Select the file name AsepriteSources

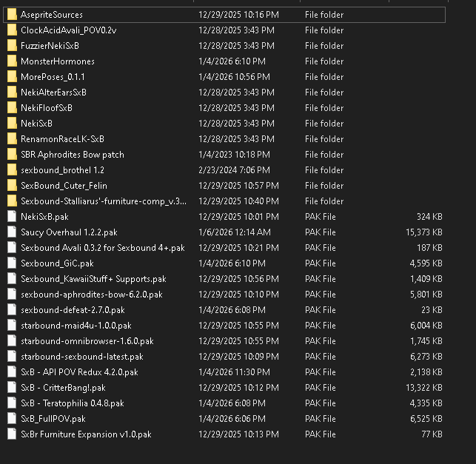point(52,15)
